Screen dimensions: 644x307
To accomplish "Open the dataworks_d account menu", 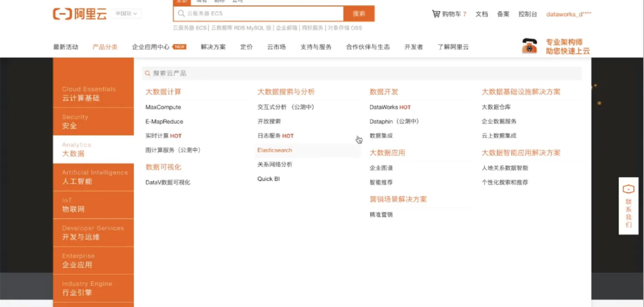I will (569, 14).
